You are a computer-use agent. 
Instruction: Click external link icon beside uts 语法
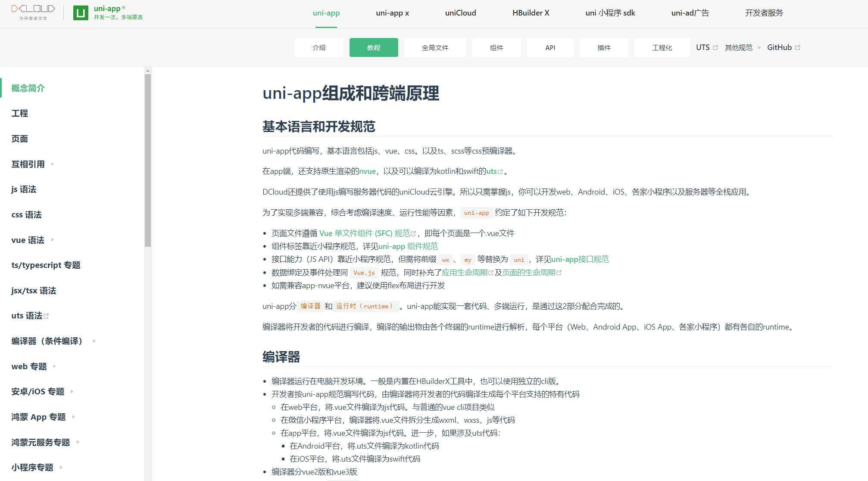[46, 316]
